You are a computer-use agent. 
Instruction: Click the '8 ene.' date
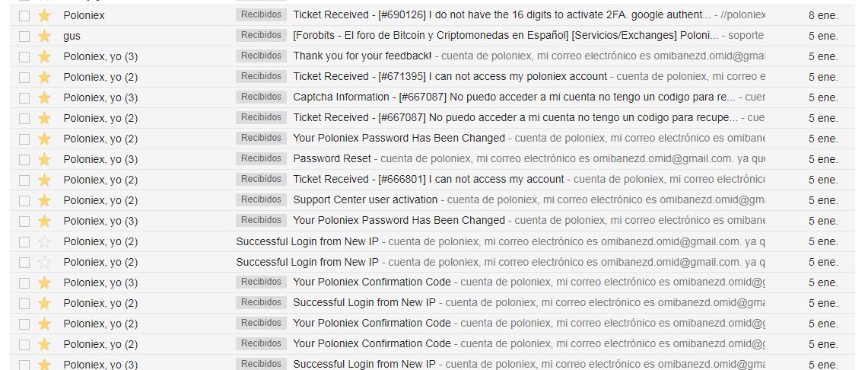(x=823, y=15)
